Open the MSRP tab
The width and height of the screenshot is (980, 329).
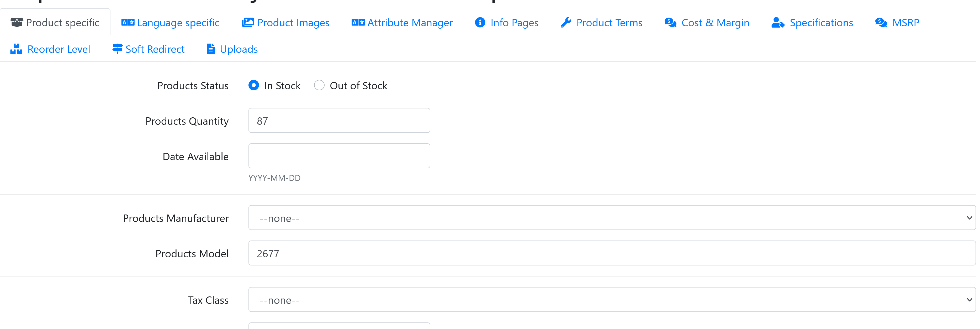pos(897,23)
